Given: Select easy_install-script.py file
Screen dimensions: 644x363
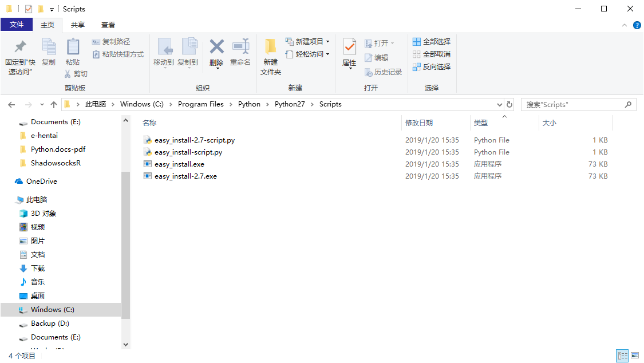Looking at the screenshot, I should pos(188,152).
